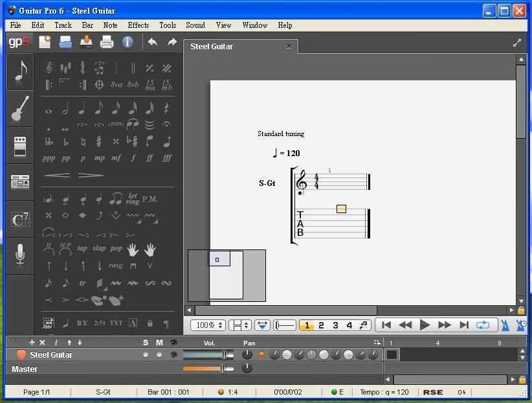Image resolution: width=532 pixels, height=403 pixels.
Task: Open the microphone lyrics panel
Action: point(19,255)
